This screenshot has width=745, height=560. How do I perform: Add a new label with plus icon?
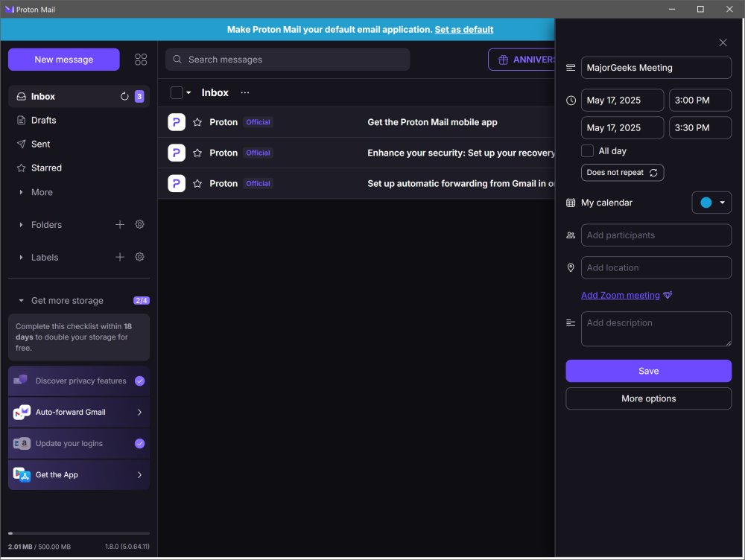tap(120, 257)
